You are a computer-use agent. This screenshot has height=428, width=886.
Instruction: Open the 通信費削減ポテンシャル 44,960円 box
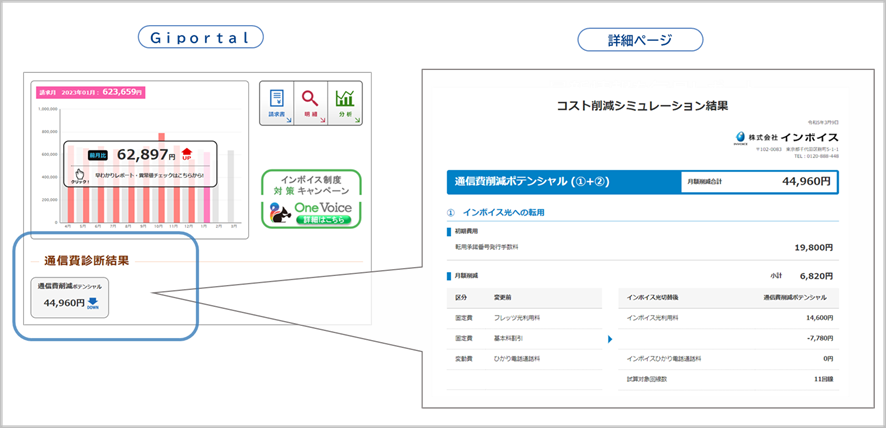[x=70, y=297]
